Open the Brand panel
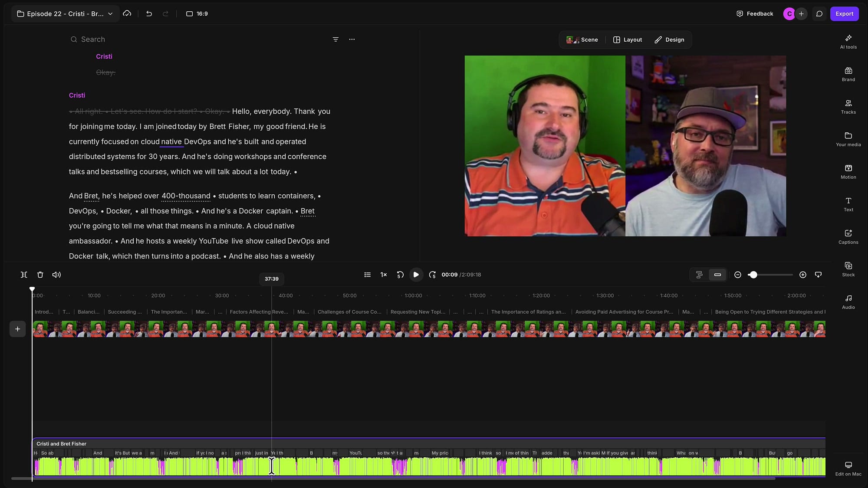868x488 pixels. [848, 74]
